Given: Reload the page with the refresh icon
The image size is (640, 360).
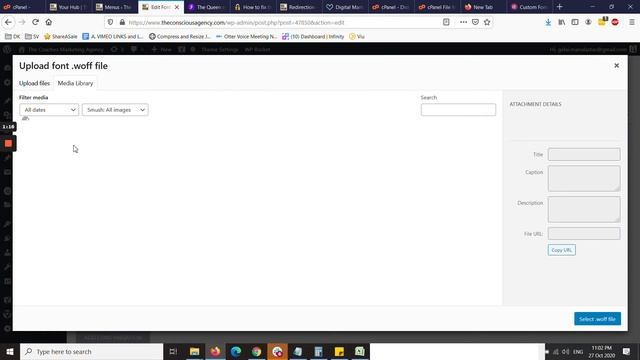Looking at the screenshot, I should click(36, 22).
